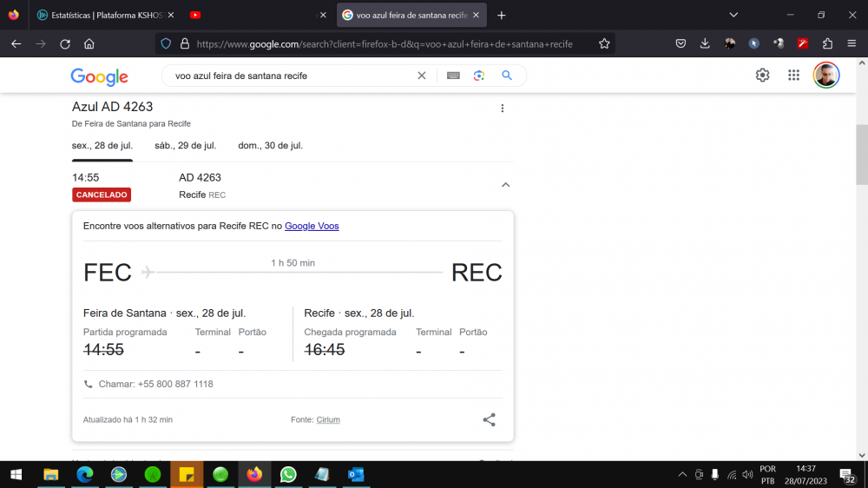Open WhatsApp from the taskbar

click(x=288, y=475)
